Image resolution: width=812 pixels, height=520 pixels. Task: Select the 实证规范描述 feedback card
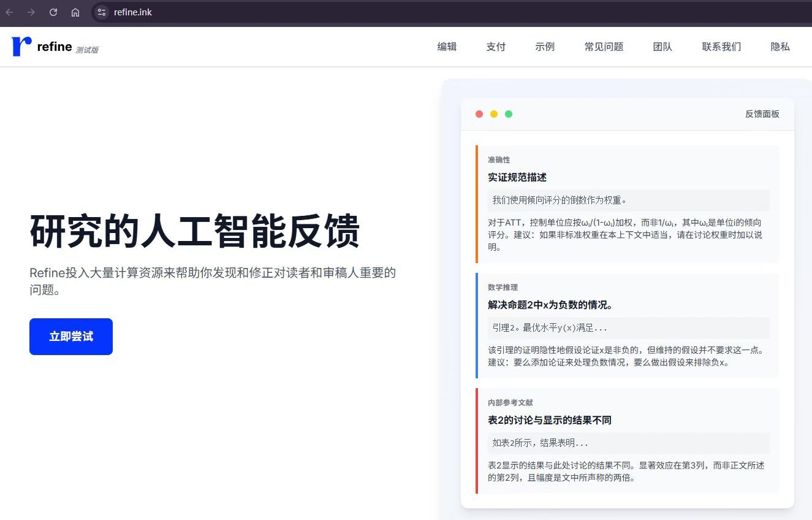pyautogui.click(x=628, y=204)
